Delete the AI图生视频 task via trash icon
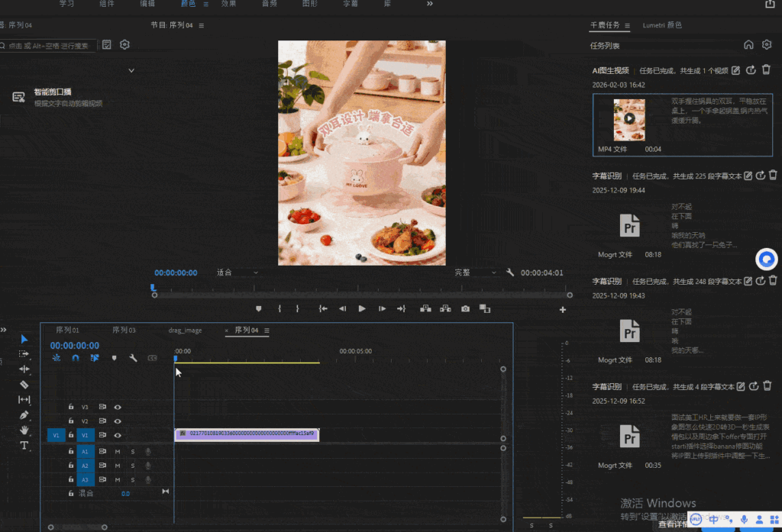Screen dimensions: 782x532 click(x=766, y=70)
